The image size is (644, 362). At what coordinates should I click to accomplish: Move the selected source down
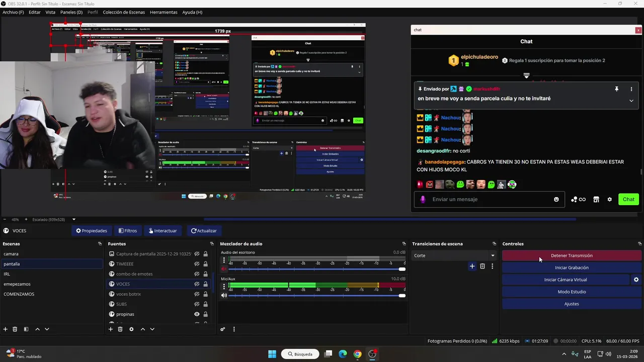click(x=152, y=329)
